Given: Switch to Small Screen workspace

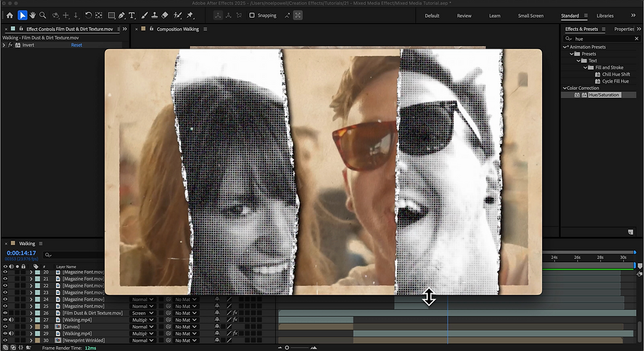Looking at the screenshot, I should (x=531, y=16).
